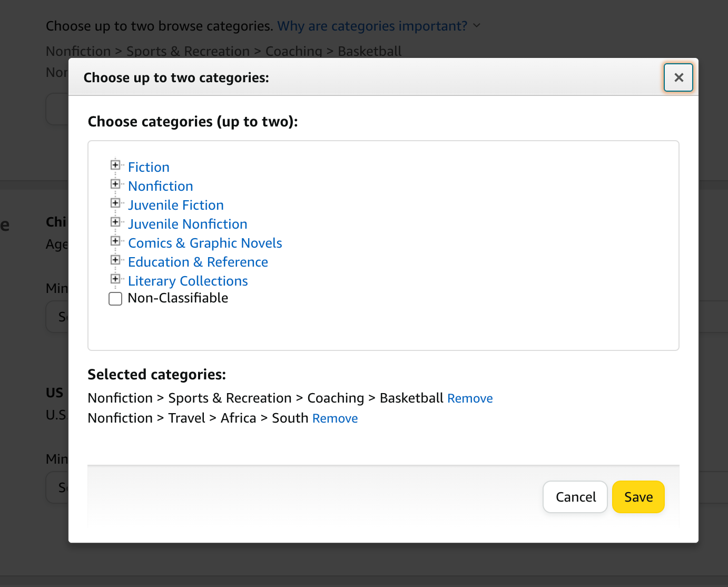
Task: Cancel the category selection dialog
Action: [575, 497]
